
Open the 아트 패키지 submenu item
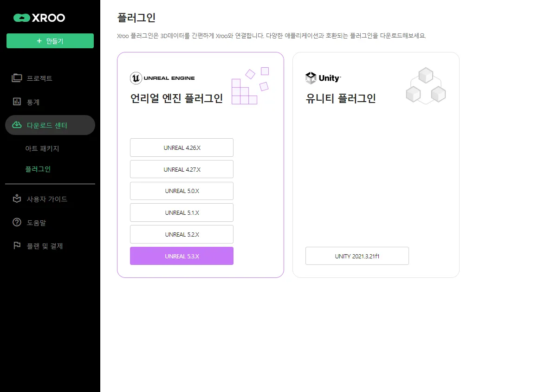click(42, 149)
